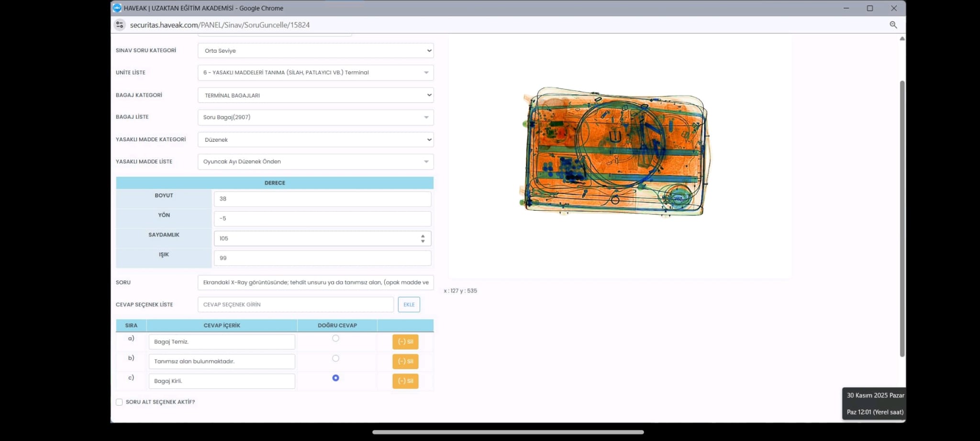Viewport: 980px width, 441px height.
Task: Click the X-ray baggage image
Action: pyautogui.click(x=615, y=152)
